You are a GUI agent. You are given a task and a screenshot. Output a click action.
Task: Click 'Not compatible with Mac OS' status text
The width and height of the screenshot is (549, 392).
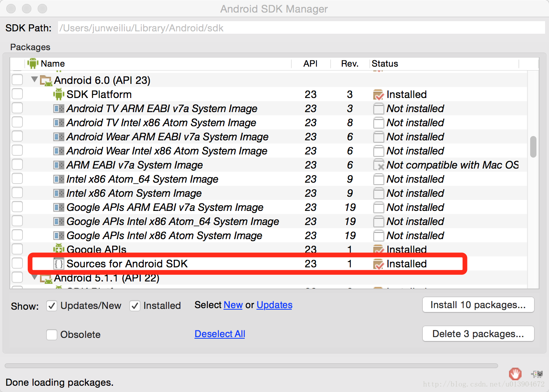453,165
